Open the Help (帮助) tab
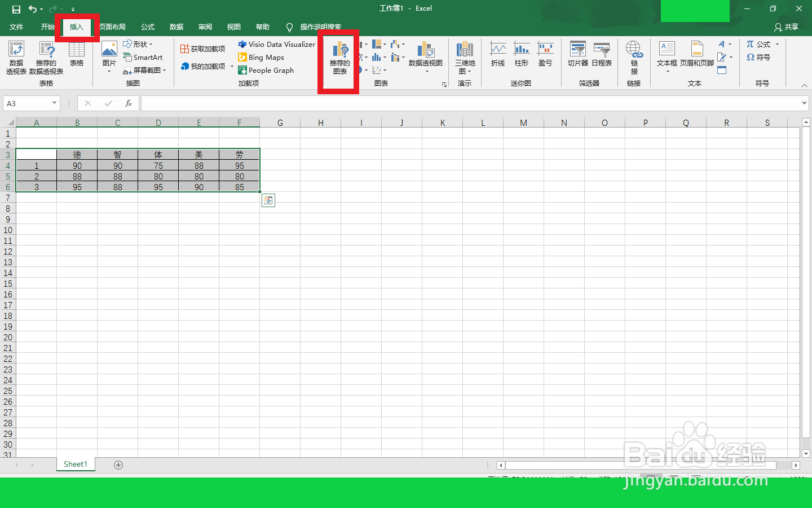 click(x=263, y=27)
